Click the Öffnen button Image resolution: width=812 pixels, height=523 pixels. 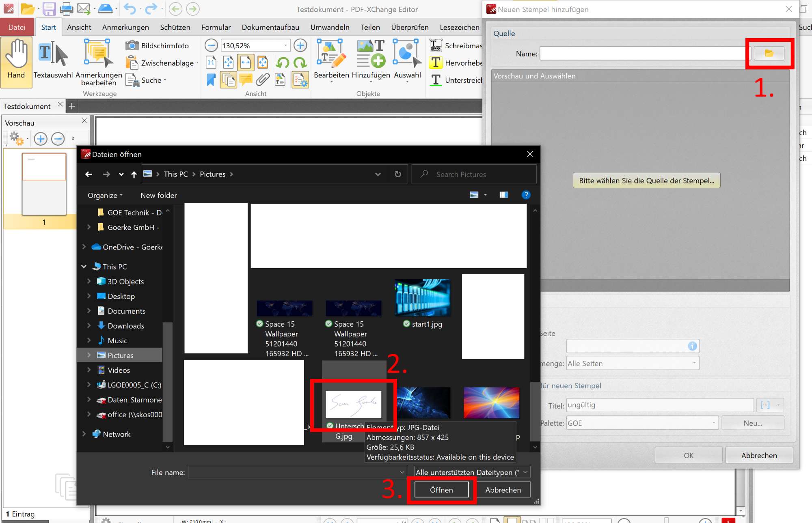[x=441, y=490]
